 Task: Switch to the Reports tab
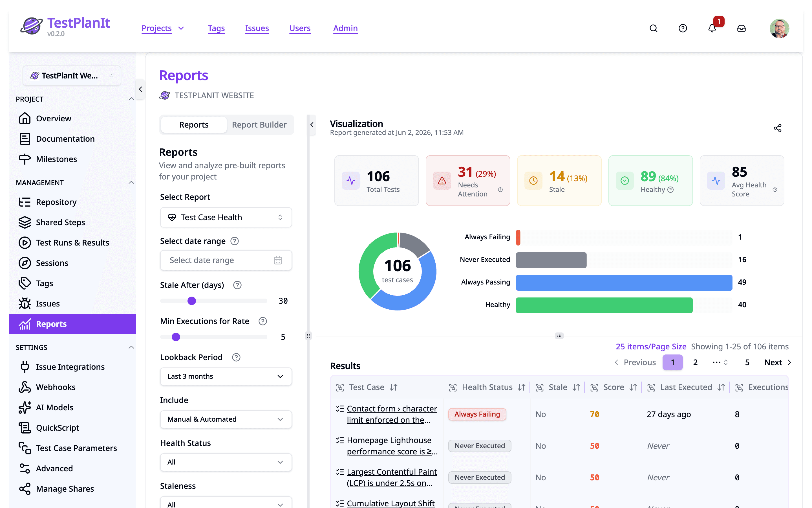194,125
